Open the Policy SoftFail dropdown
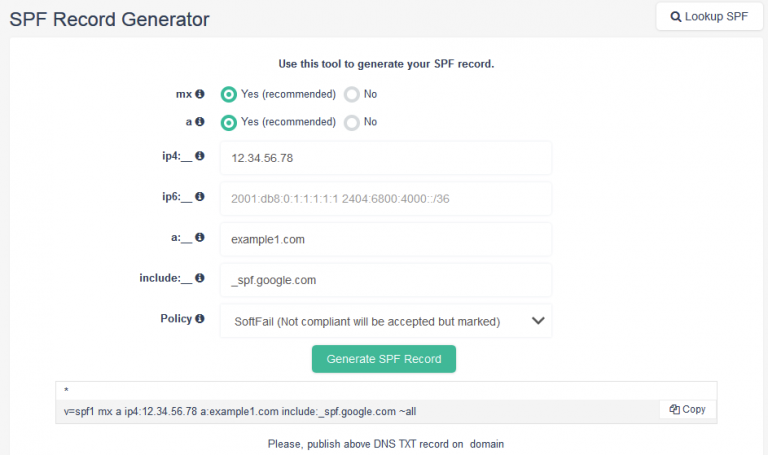Screen dimensions: 768x455 pos(386,321)
